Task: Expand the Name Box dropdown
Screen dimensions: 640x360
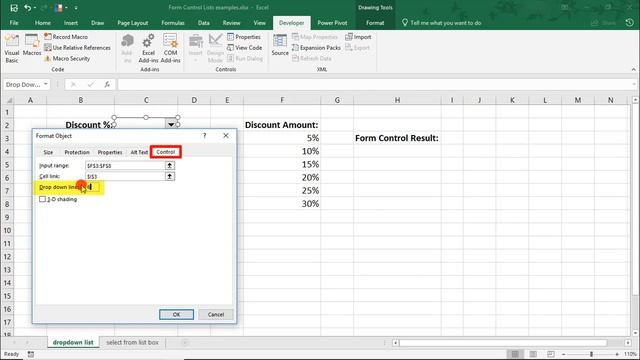Action: 46,84
